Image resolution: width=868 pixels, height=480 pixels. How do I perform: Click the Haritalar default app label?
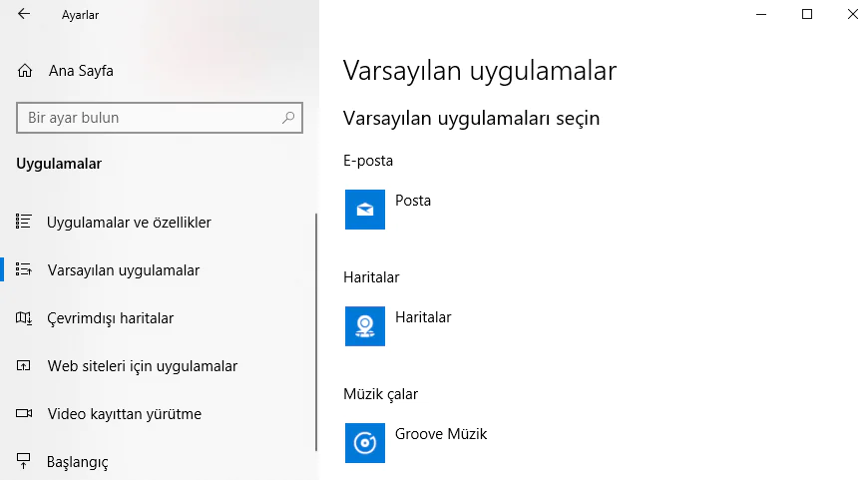point(423,317)
